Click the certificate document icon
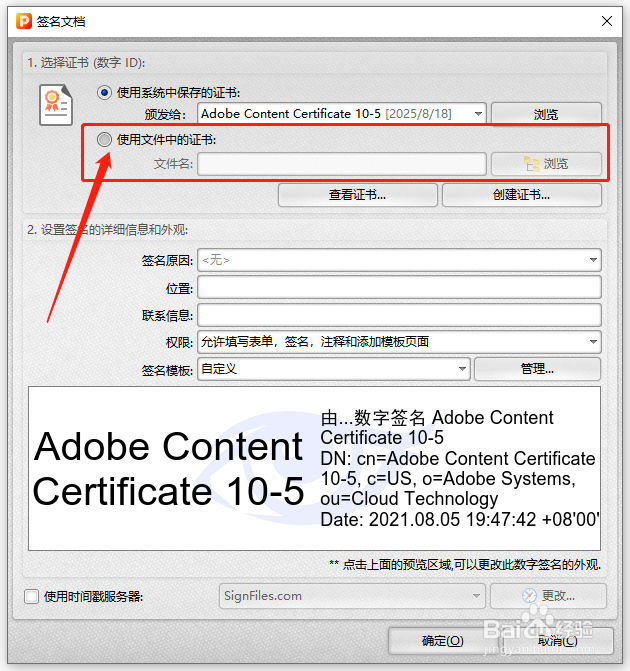 pyautogui.click(x=56, y=105)
